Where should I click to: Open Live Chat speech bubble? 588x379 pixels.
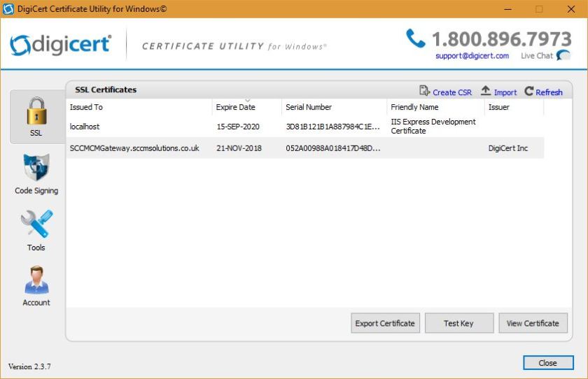[563, 55]
